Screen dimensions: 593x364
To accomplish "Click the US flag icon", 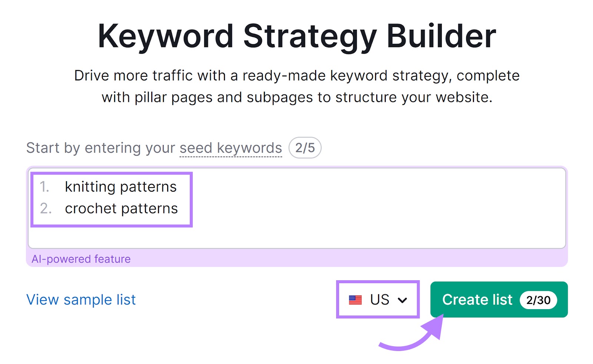I will 355,300.
